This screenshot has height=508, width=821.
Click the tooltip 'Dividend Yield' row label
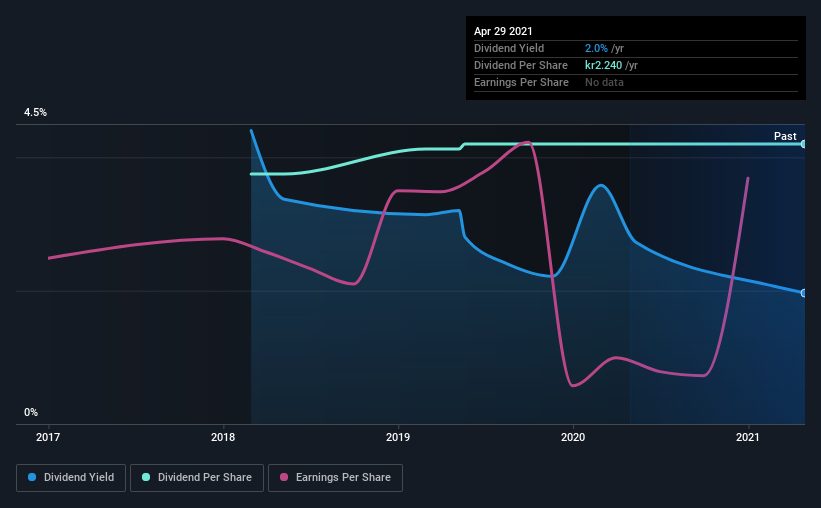coord(509,48)
